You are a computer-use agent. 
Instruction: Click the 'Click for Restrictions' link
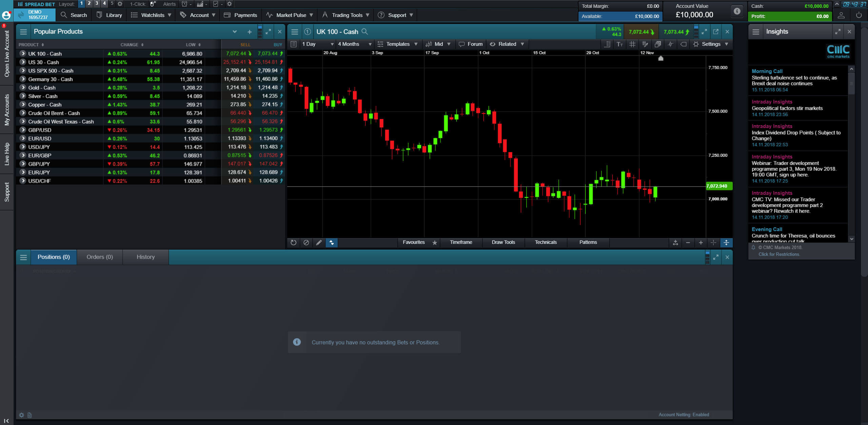point(779,254)
